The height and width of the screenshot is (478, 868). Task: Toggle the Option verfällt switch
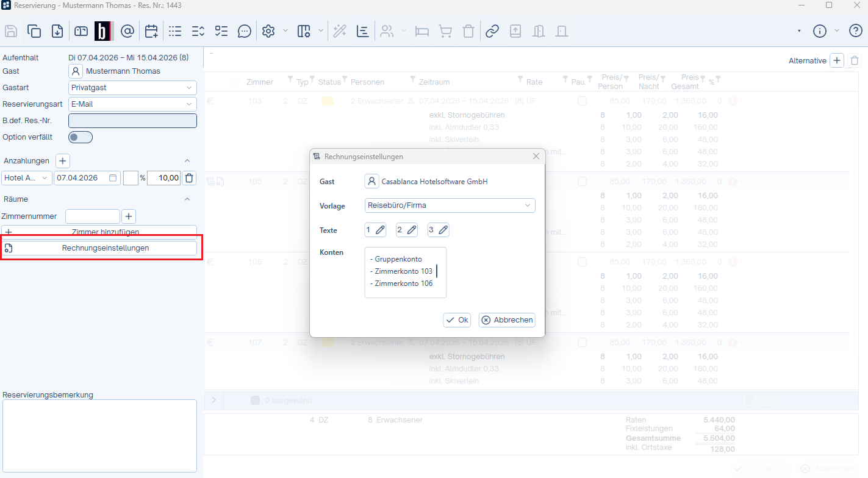[81, 137]
